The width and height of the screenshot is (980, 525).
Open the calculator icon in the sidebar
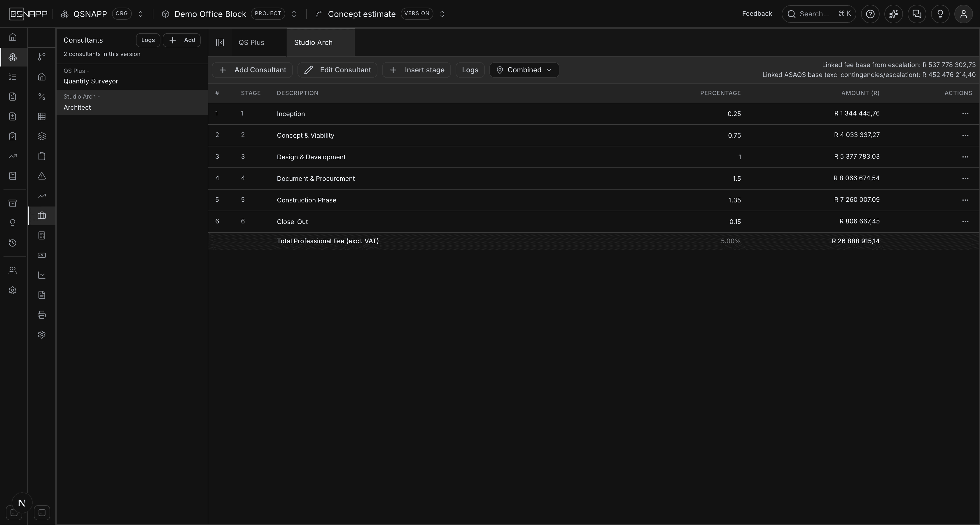coord(42,235)
